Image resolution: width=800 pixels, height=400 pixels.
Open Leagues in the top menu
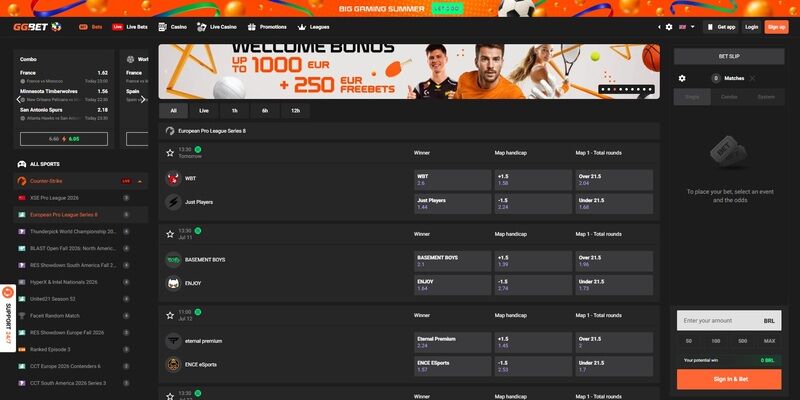coord(313,27)
